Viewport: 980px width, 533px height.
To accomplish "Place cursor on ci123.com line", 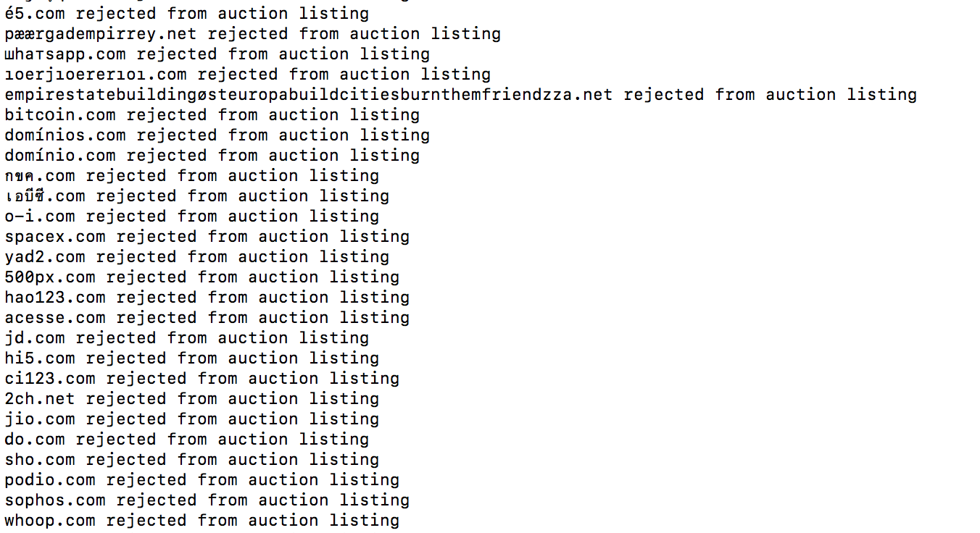I will pyautogui.click(x=202, y=379).
